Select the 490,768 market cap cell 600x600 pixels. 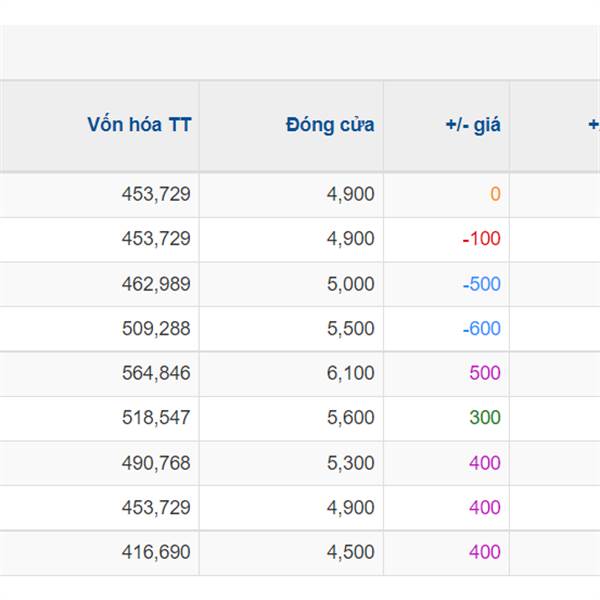156,463
